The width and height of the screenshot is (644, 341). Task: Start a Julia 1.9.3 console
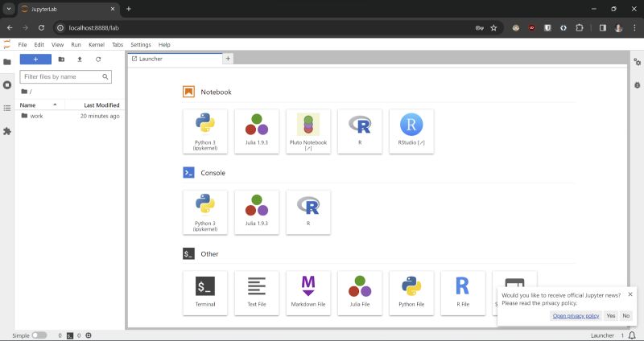tap(257, 212)
